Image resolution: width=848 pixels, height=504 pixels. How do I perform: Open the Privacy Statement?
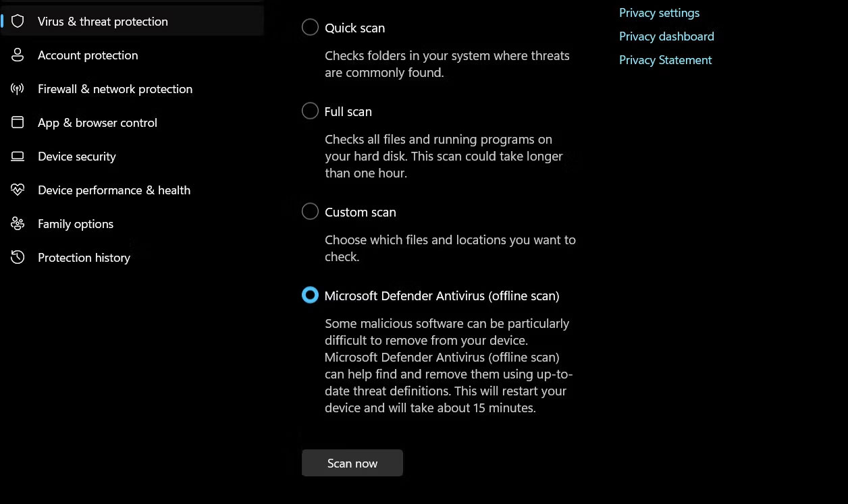coord(665,59)
